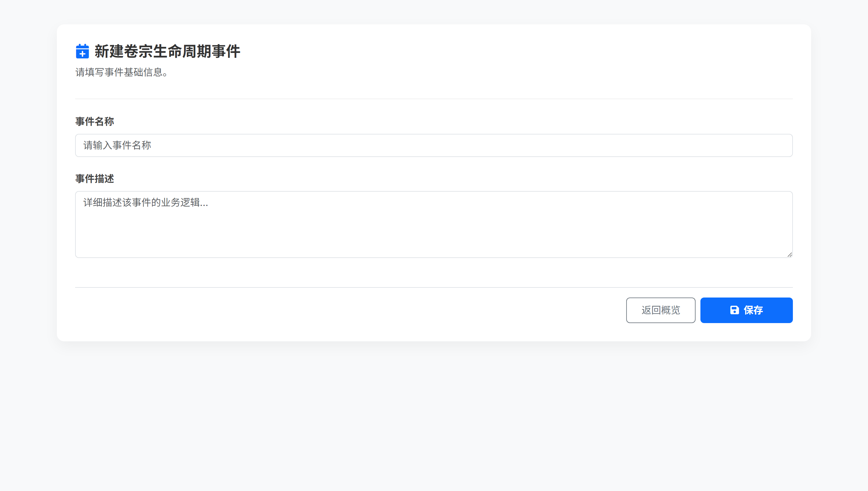
Task: Click the subtitle 请填写事件基础信息
Action: coord(121,72)
